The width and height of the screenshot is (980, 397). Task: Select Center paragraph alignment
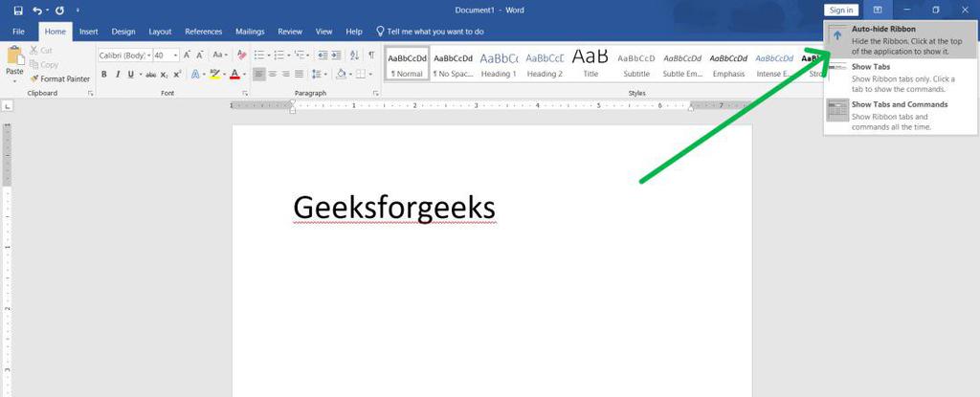[273, 75]
